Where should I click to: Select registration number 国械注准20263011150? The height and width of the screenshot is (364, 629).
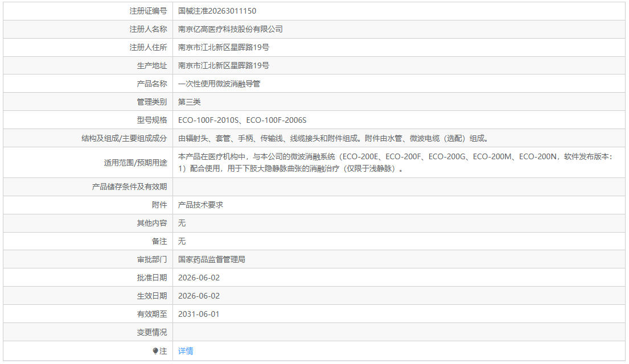pyautogui.click(x=217, y=11)
